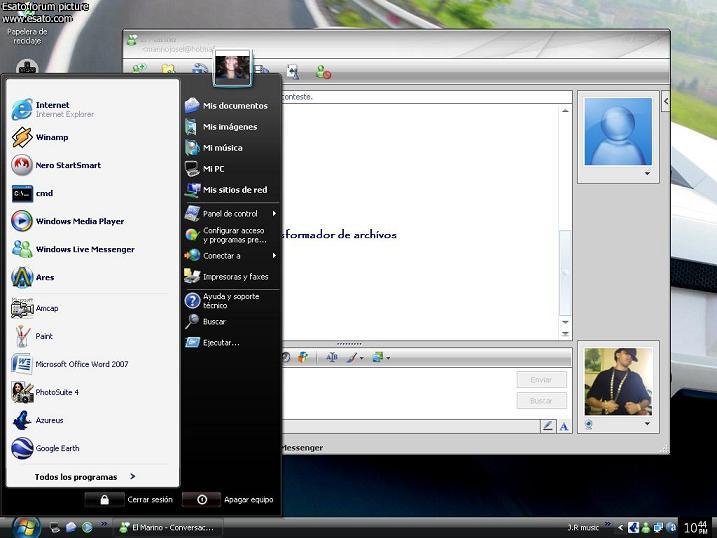717x538 pixels.
Task: Click El Marino conversation taskbar button
Action: tap(166, 527)
